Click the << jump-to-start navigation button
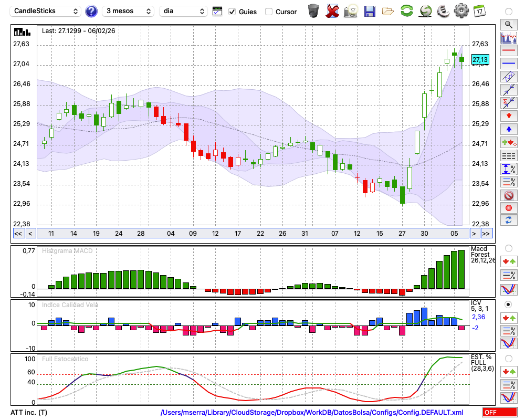Image resolution: width=525 pixels, height=420 pixels. pos(18,234)
